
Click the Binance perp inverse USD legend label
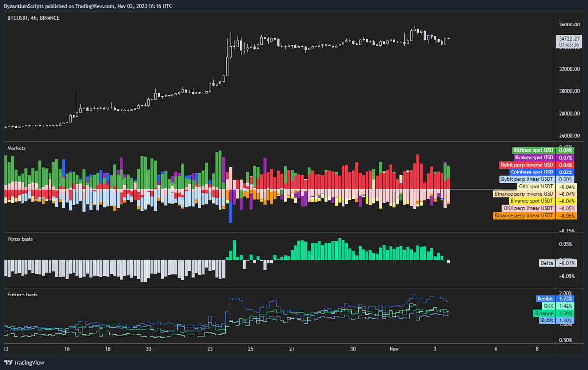coord(524,194)
